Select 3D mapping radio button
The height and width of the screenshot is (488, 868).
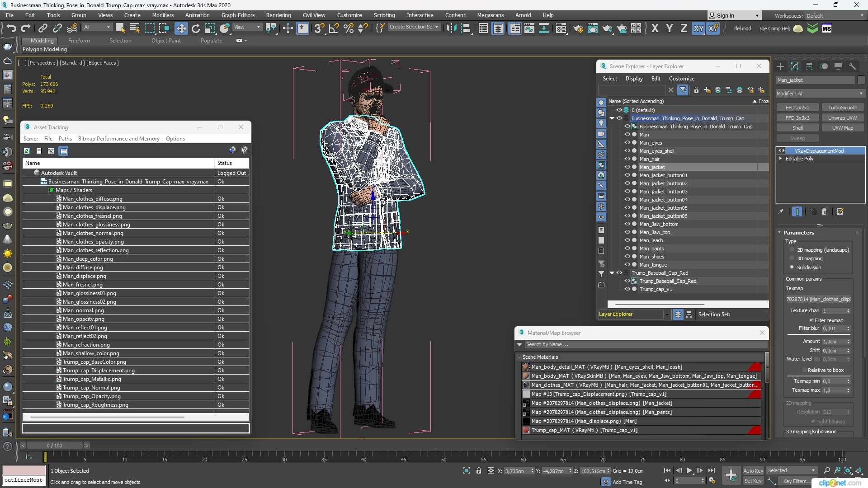coord(792,258)
